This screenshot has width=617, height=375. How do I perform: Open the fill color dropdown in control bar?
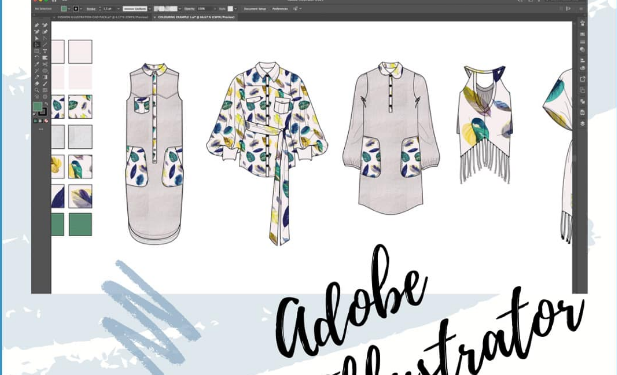69,9
